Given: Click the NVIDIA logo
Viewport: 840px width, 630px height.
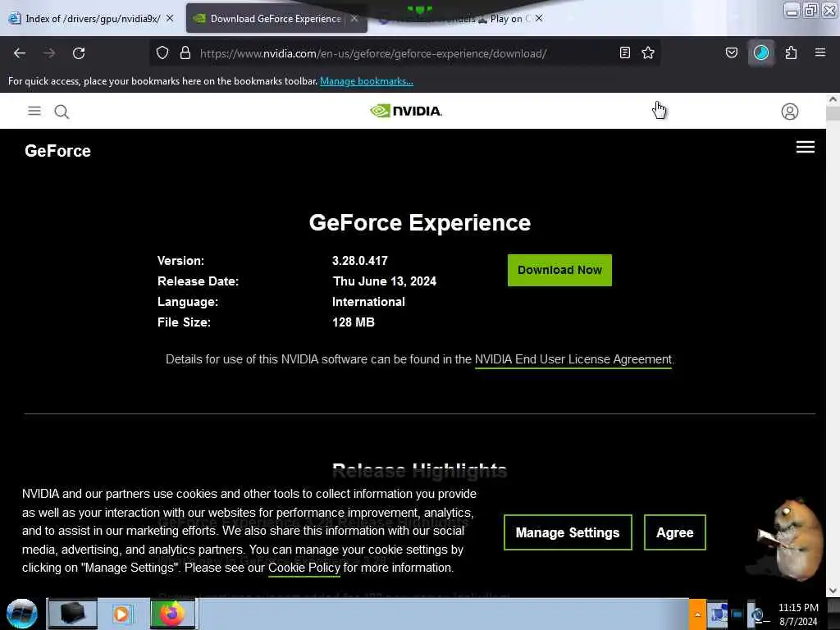Looking at the screenshot, I should [406, 111].
